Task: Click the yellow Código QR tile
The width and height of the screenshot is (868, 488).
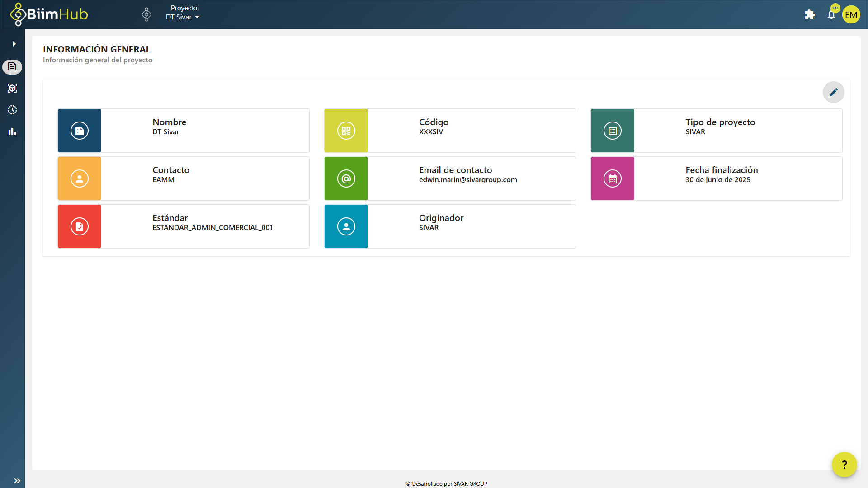Action: [x=346, y=131]
